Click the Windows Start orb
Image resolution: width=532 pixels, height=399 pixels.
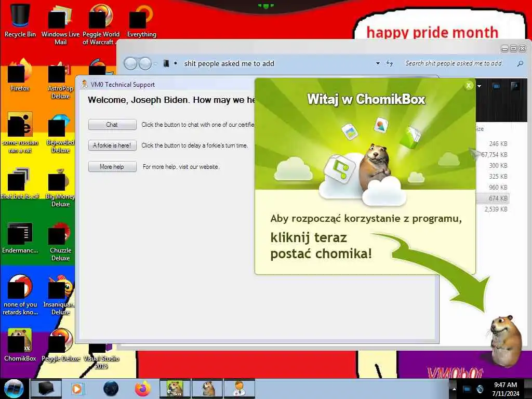pos(14,389)
